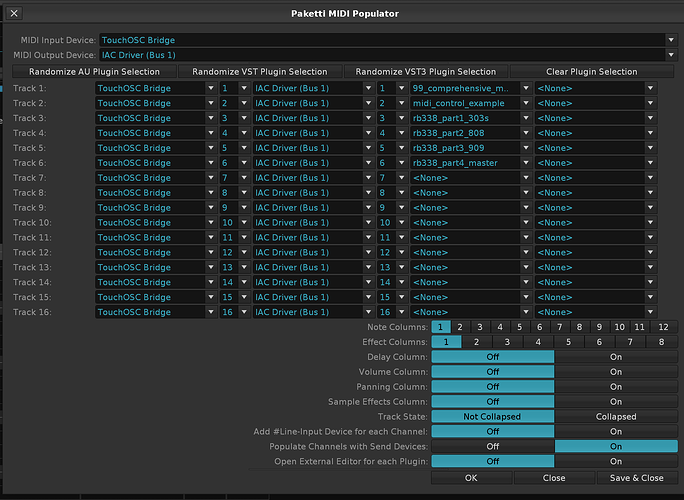Image resolution: width=684 pixels, height=500 pixels.
Task: Set Effect Columns to 3
Action: point(507,342)
